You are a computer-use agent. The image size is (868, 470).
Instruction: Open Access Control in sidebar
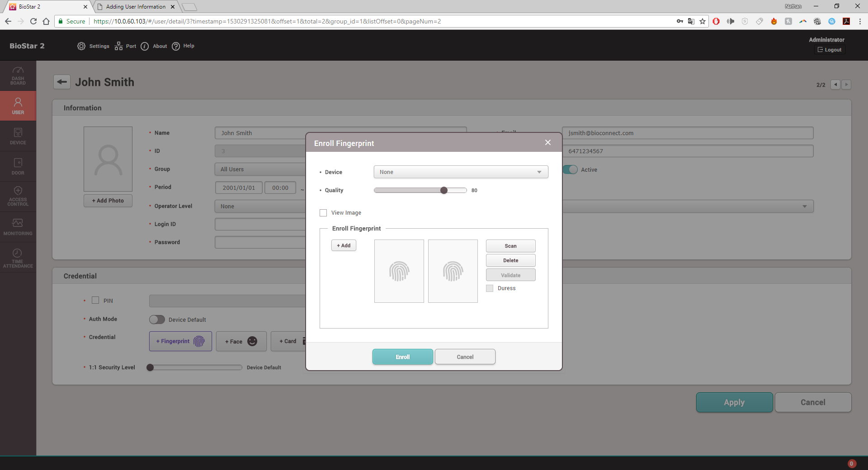[x=18, y=196]
